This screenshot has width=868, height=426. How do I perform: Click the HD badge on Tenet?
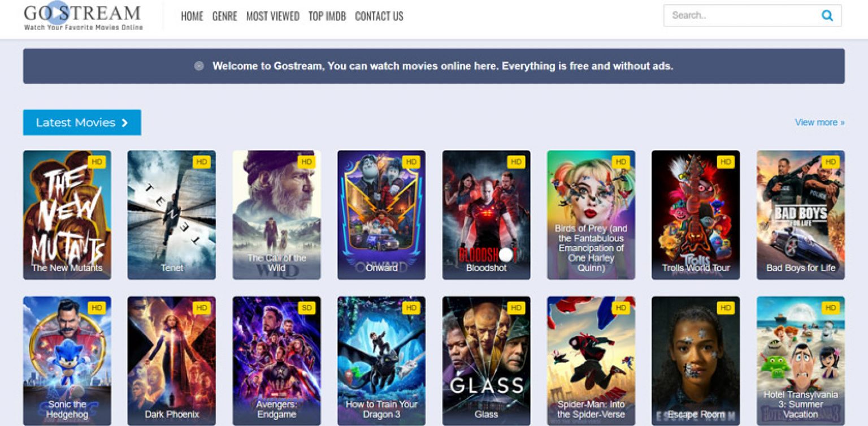click(x=202, y=162)
